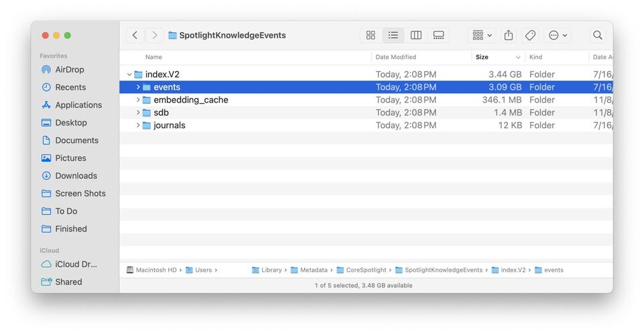Click Metadata in the path bar
644x334 pixels.
[x=309, y=270]
